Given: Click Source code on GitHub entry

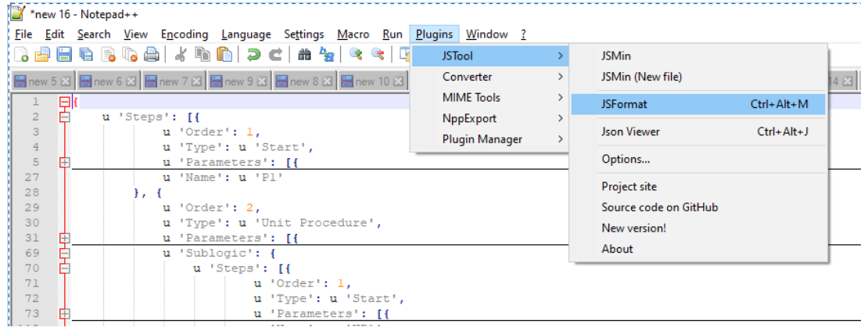Looking at the screenshot, I should 659,207.
